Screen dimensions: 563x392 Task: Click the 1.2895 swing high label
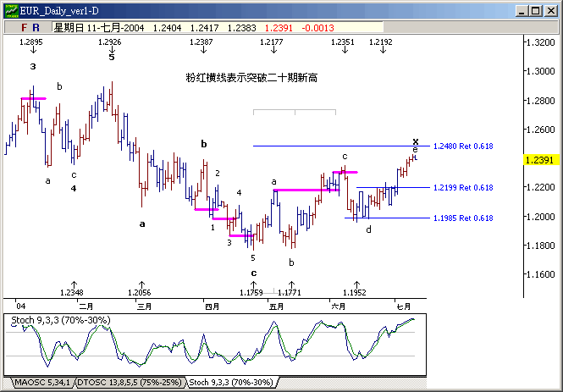31,42
